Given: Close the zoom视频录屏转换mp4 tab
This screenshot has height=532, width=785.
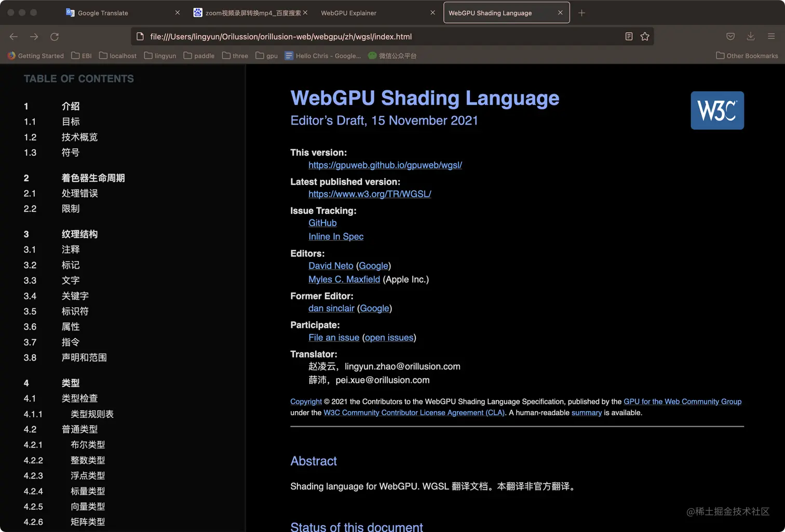Looking at the screenshot, I should tap(305, 12).
